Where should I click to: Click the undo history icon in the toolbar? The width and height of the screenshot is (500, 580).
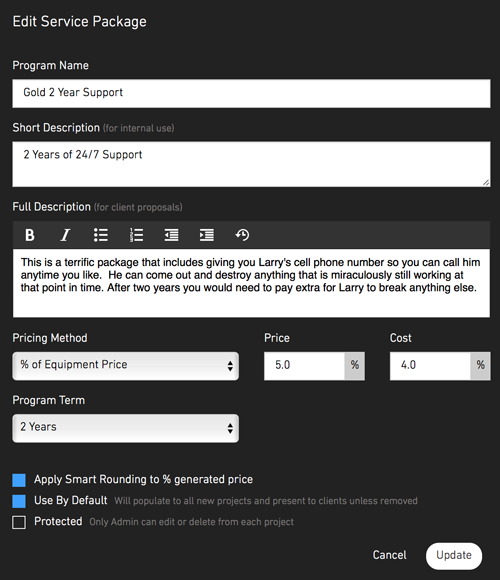pyautogui.click(x=242, y=235)
